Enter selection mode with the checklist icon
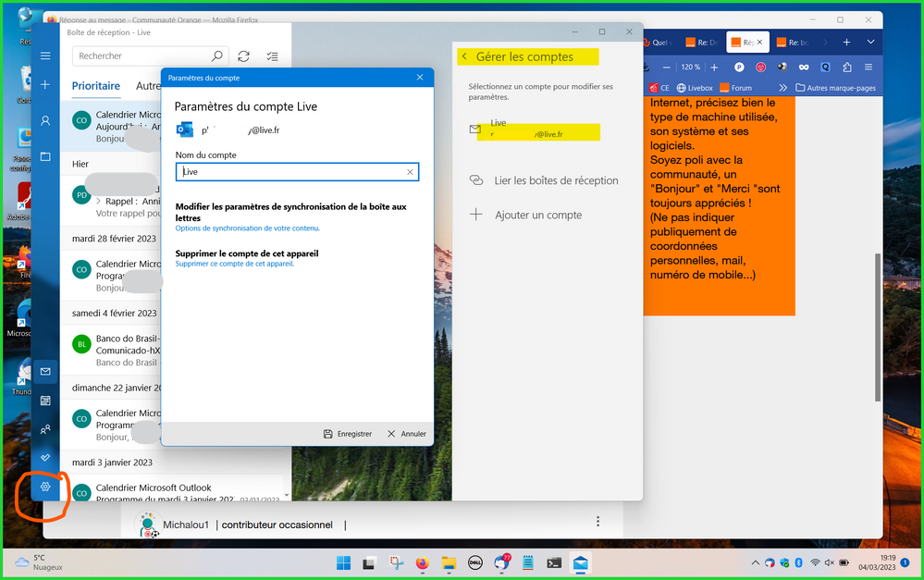The width and height of the screenshot is (924, 580). (x=272, y=56)
